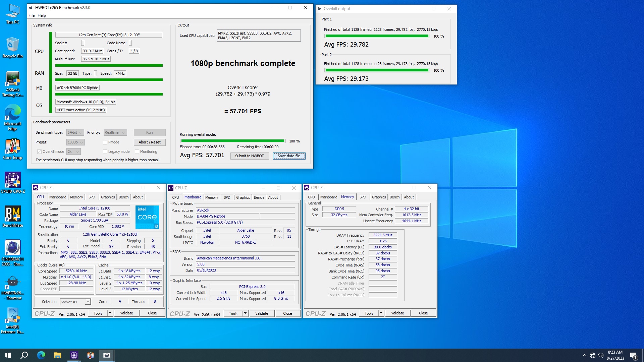This screenshot has width=644, height=362.
Task: Click the Abort / Reset button
Action: [x=150, y=142]
